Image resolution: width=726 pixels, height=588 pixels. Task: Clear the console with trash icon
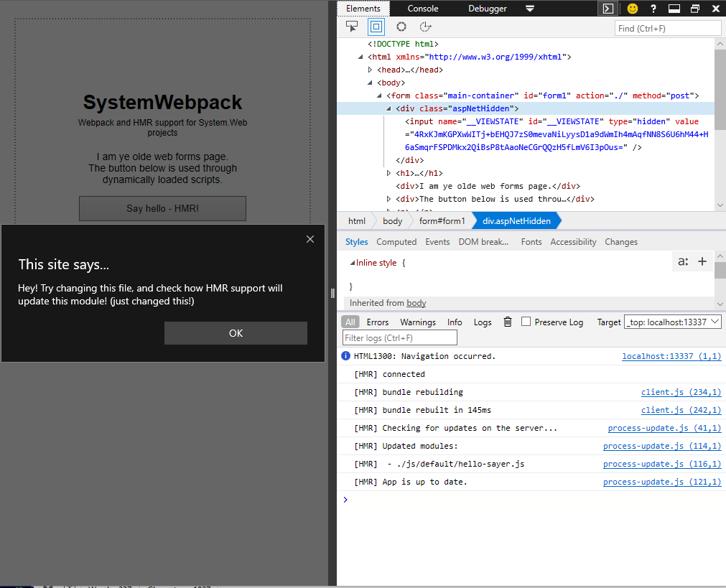pos(508,322)
